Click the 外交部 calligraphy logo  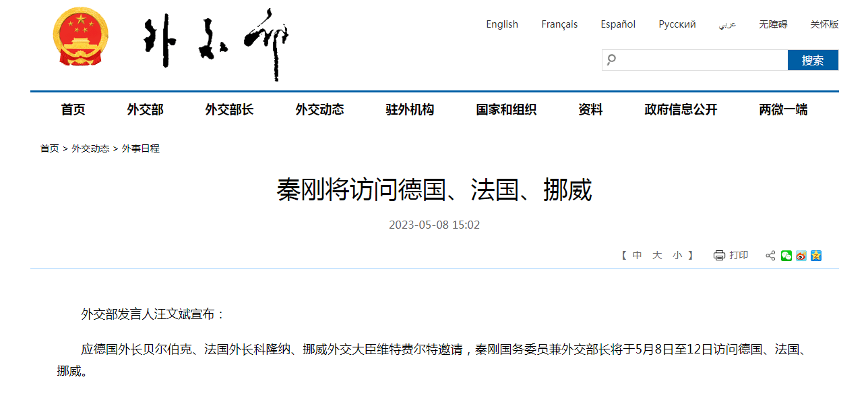click(216, 45)
